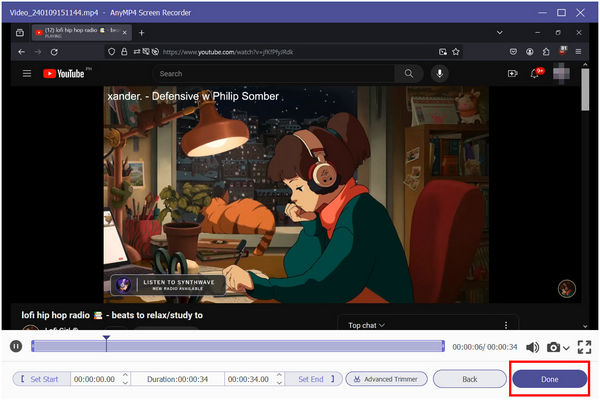Open Firefox application hamburger menu

579,52
